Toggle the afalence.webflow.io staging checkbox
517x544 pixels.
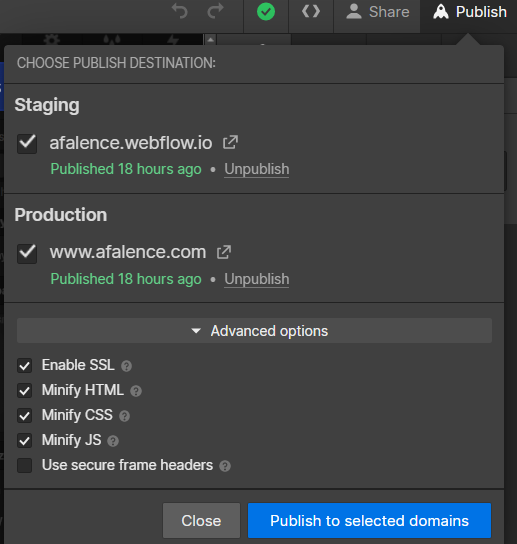pyautogui.click(x=27, y=144)
